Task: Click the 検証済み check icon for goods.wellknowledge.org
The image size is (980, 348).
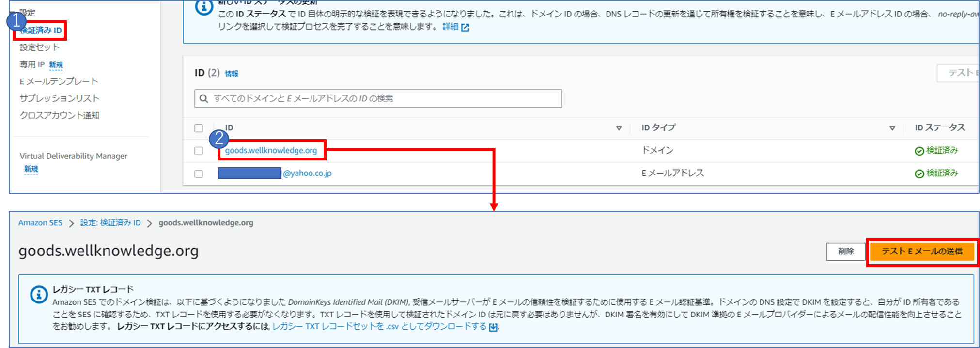Action: tap(919, 151)
